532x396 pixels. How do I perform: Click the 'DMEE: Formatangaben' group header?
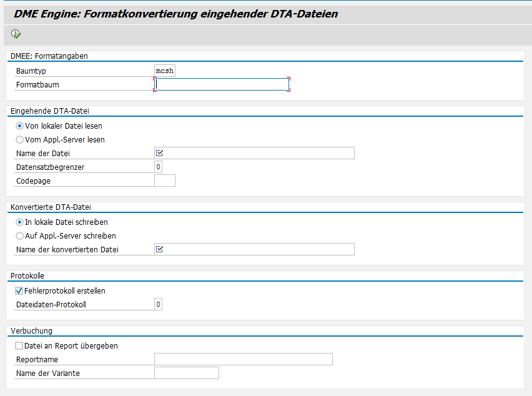click(49, 56)
